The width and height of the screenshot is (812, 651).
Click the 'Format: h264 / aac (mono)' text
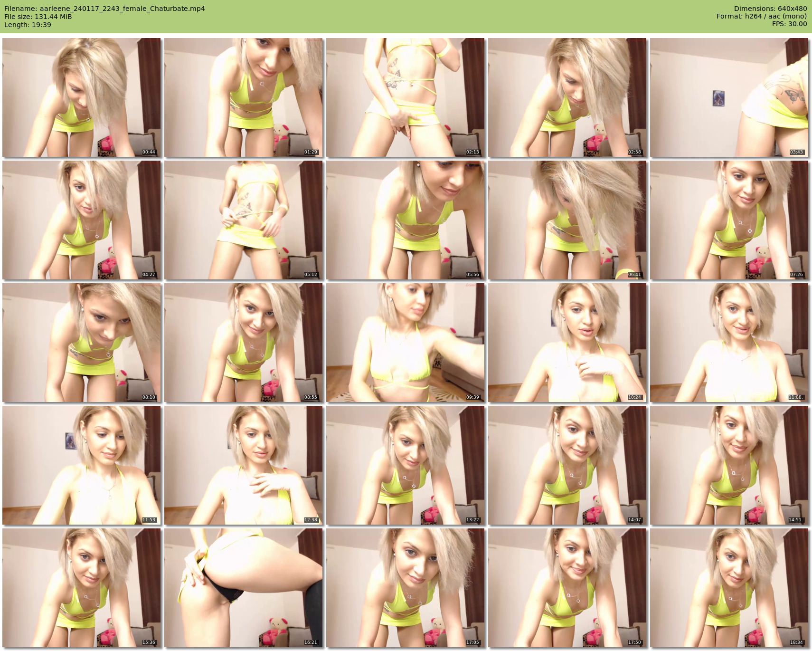coord(762,16)
